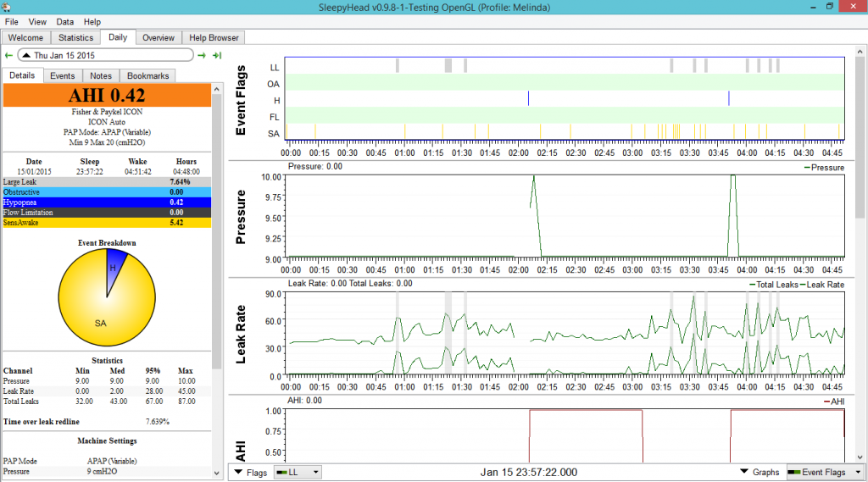The height and width of the screenshot is (482, 868).
Task: Click the hypopnea marker in the H row
Action: coord(528,100)
